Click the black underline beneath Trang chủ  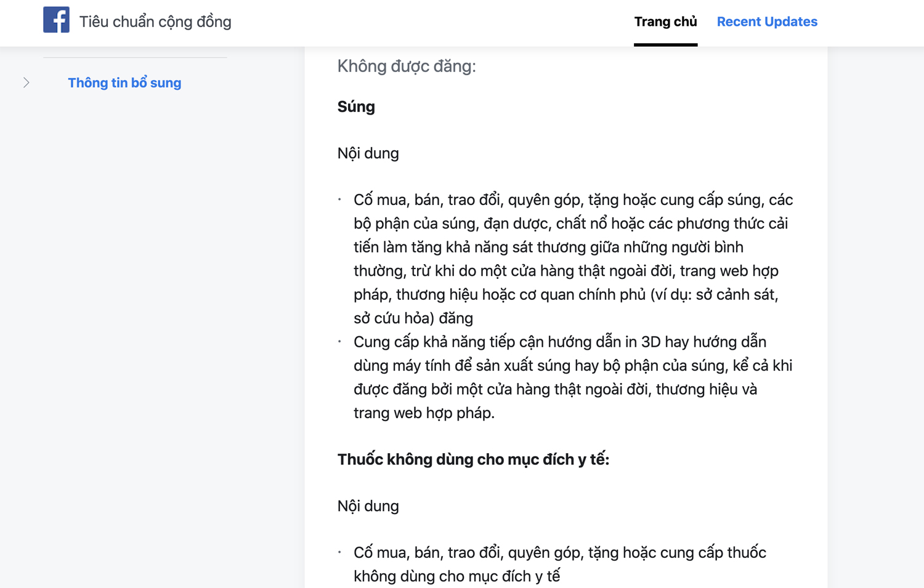click(x=665, y=44)
